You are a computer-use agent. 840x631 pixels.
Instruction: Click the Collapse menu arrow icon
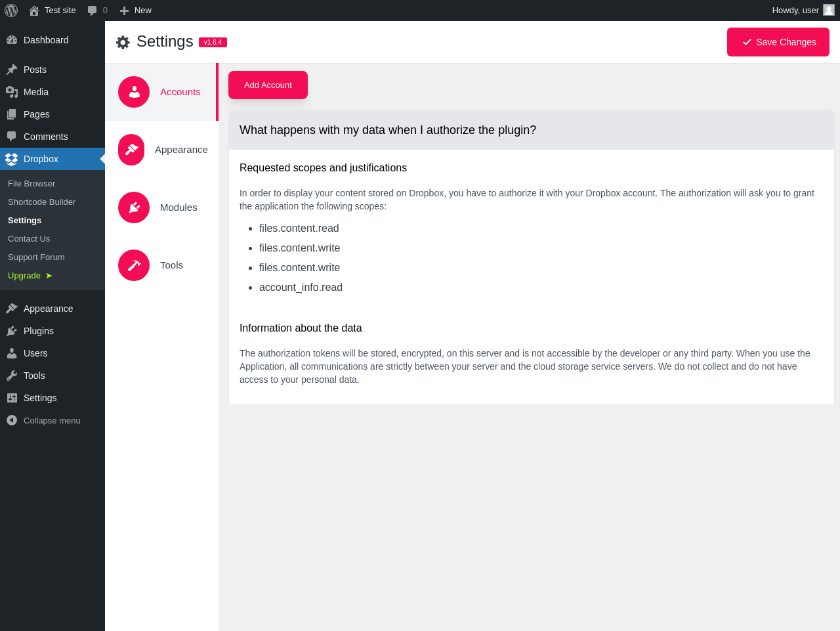pyautogui.click(x=12, y=420)
